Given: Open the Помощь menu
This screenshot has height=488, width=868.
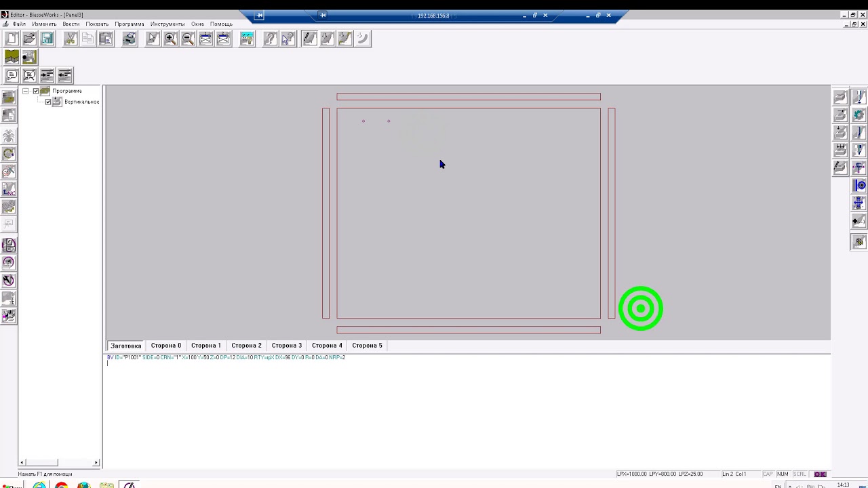Looking at the screenshot, I should click(x=221, y=24).
